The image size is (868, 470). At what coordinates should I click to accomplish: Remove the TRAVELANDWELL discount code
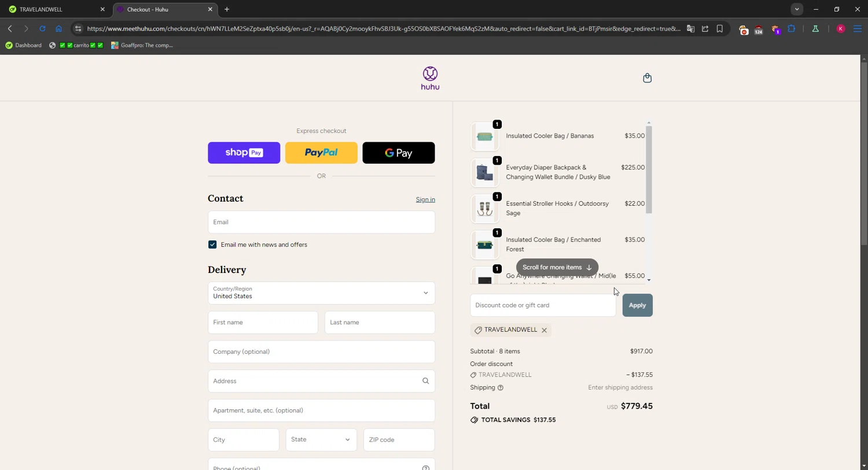pos(544,330)
